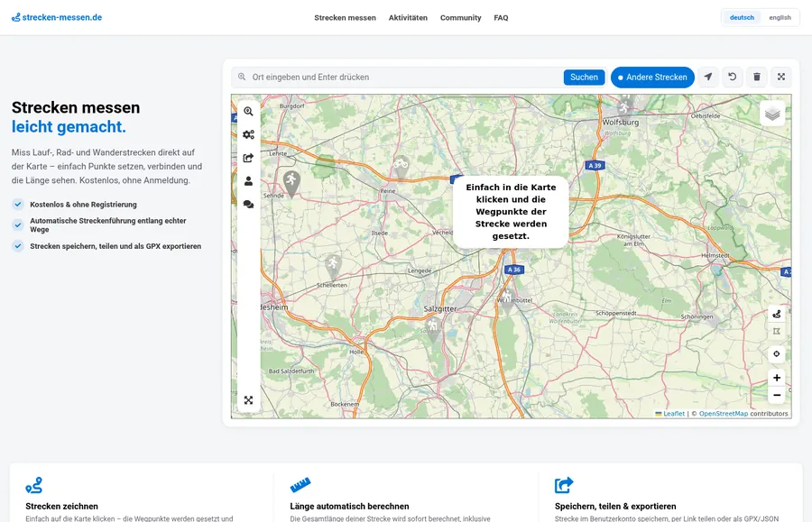Image resolution: width=812 pixels, height=522 pixels.
Task: Switch language to deutsch
Action: point(742,18)
